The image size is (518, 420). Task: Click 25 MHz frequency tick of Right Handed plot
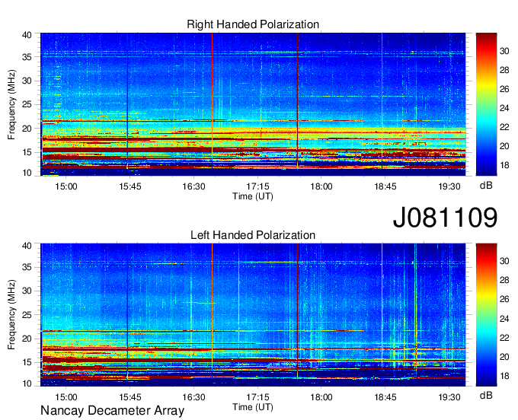(x=27, y=105)
